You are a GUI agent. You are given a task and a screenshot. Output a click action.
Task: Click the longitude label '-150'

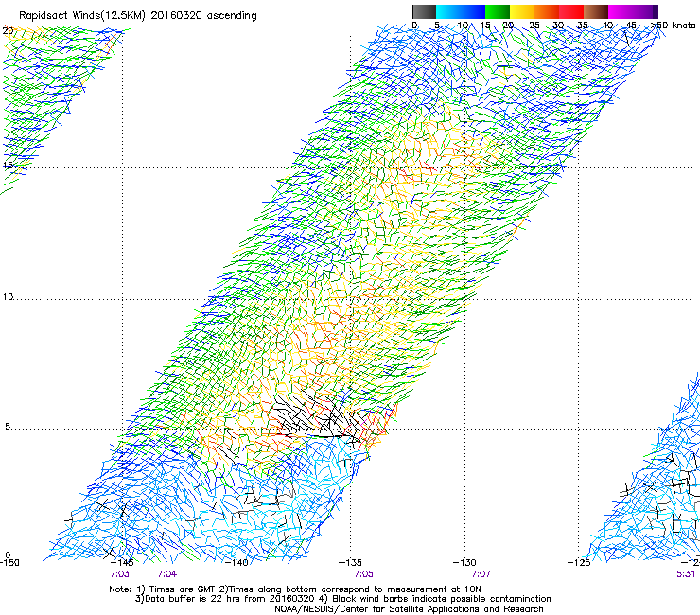(9, 563)
